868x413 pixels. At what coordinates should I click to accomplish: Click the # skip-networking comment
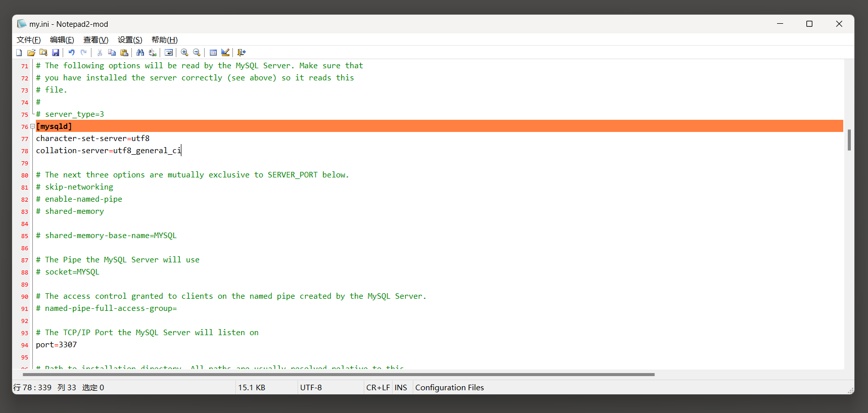point(75,187)
